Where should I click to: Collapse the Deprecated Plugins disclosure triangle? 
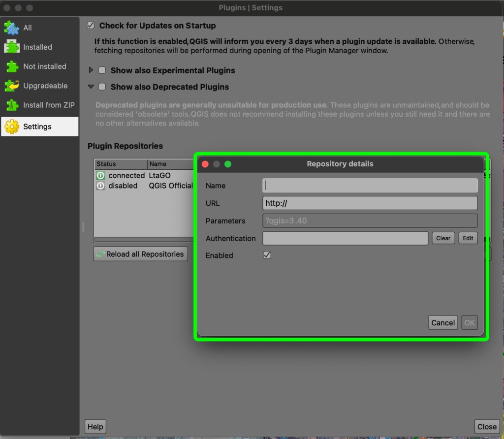click(91, 87)
